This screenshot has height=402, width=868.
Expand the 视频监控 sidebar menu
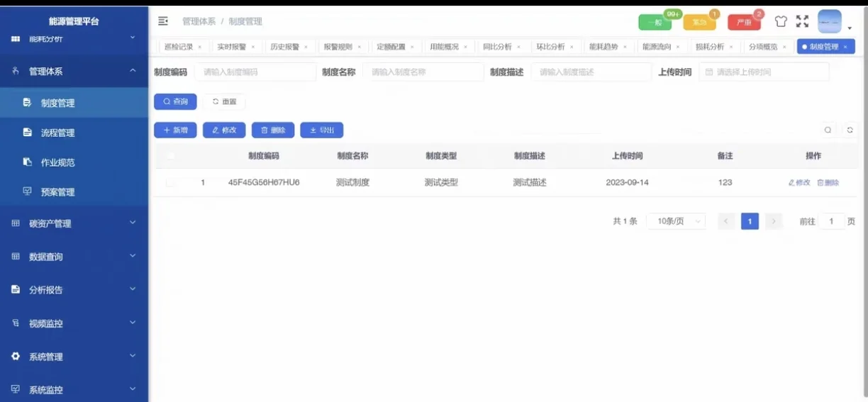pos(74,323)
